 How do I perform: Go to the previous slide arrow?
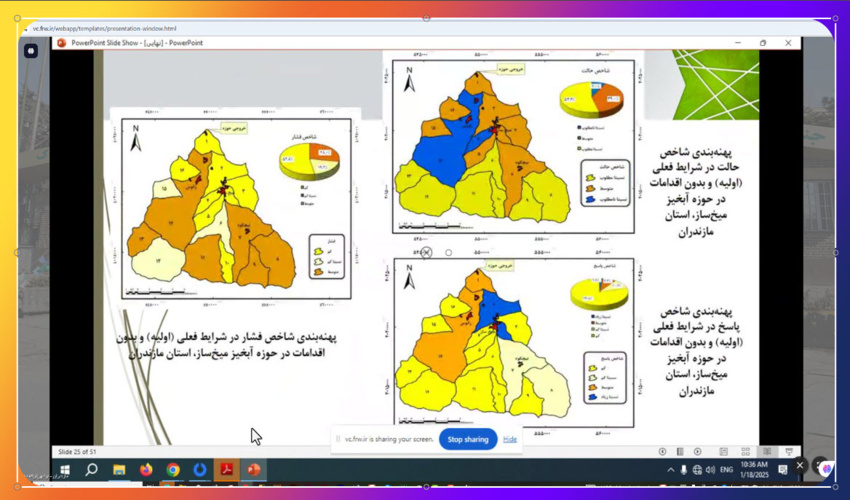click(662, 451)
